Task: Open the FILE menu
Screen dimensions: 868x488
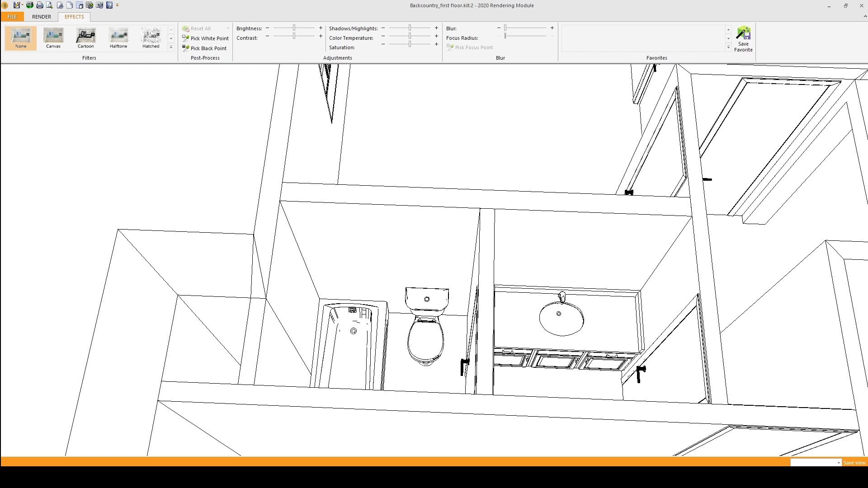Action: click(12, 17)
